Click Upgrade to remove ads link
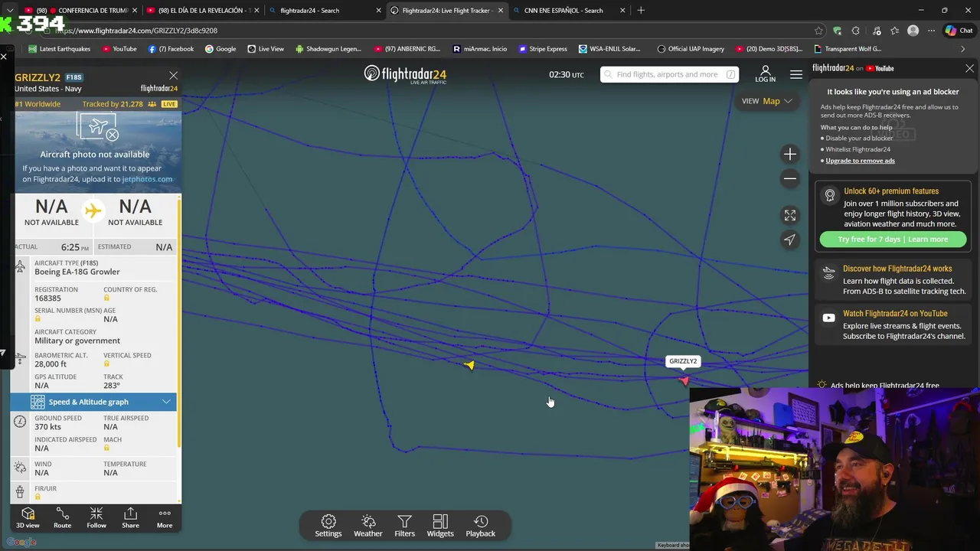Screen dimensions: 980x551 860,161
